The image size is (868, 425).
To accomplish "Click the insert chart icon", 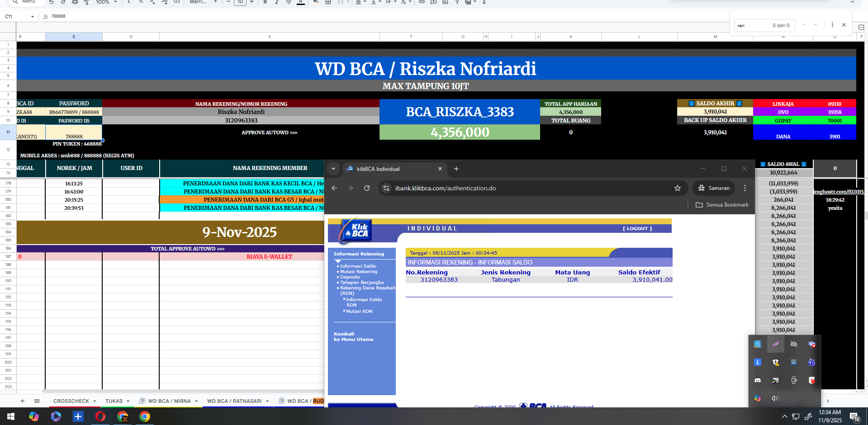I will click(x=445, y=2).
